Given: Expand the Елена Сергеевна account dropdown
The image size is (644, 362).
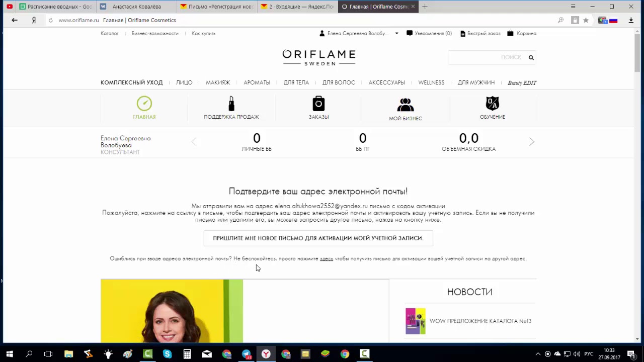Looking at the screenshot, I should pyautogui.click(x=396, y=33).
